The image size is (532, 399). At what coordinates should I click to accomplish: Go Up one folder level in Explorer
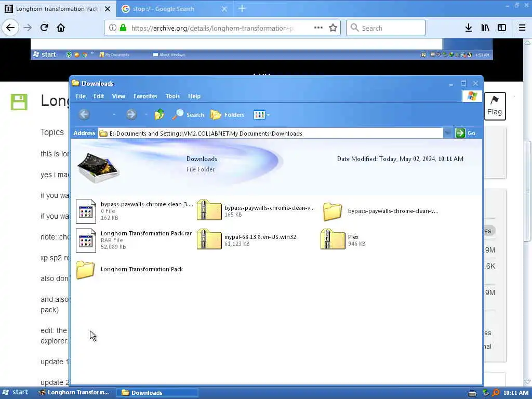159,115
